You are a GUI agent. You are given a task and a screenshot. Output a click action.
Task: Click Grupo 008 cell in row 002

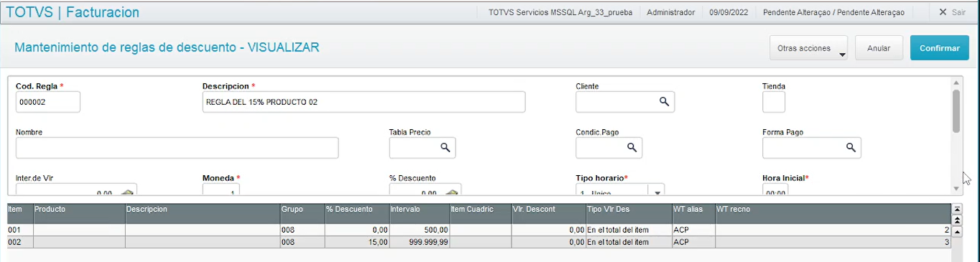point(302,242)
